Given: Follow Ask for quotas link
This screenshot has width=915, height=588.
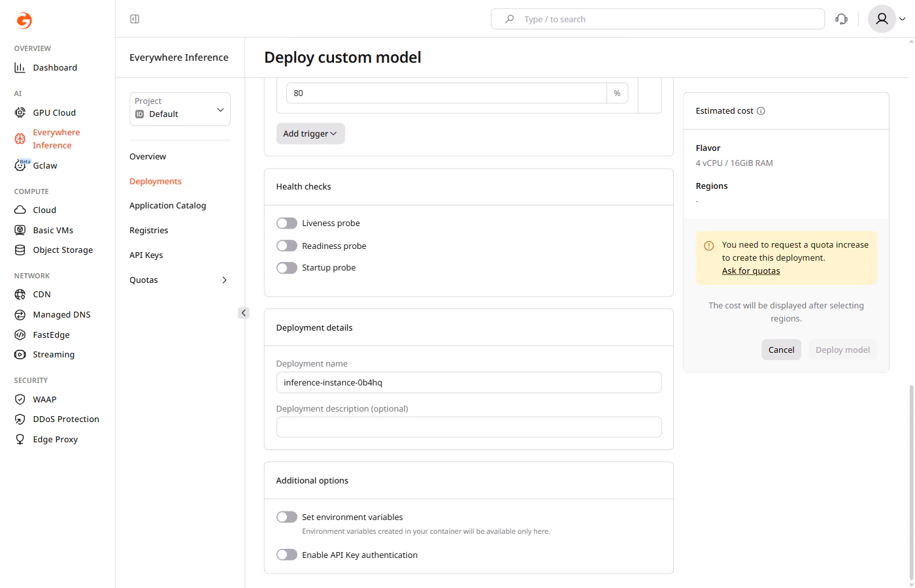Looking at the screenshot, I should pyautogui.click(x=751, y=270).
